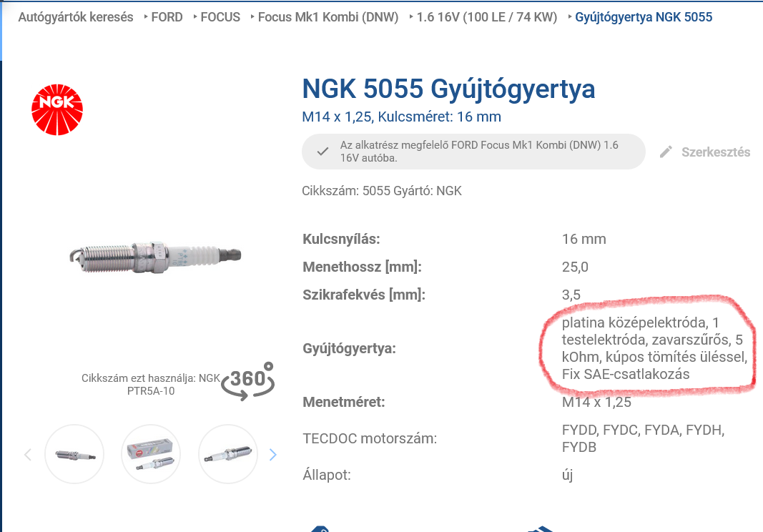Open FORD breadcrumb link
Viewport: 763px width, 532px height.
167,17
